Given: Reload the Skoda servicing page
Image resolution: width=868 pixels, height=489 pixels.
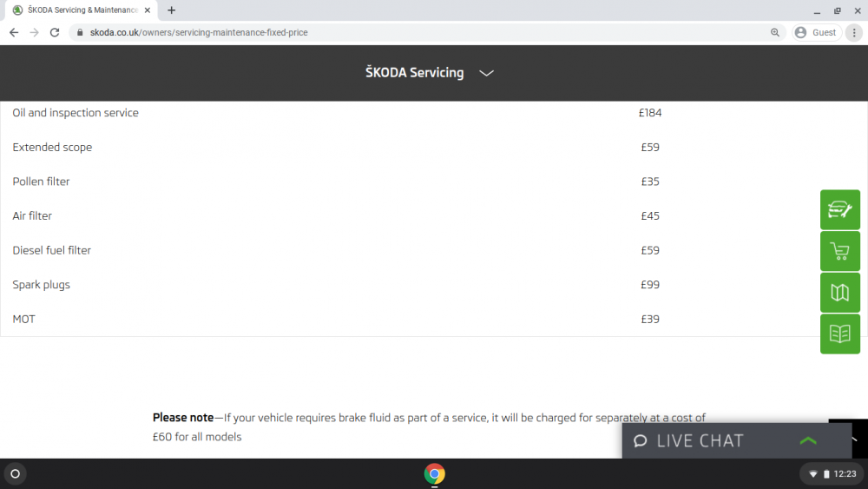Looking at the screenshot, I should (x=54, y=33).
